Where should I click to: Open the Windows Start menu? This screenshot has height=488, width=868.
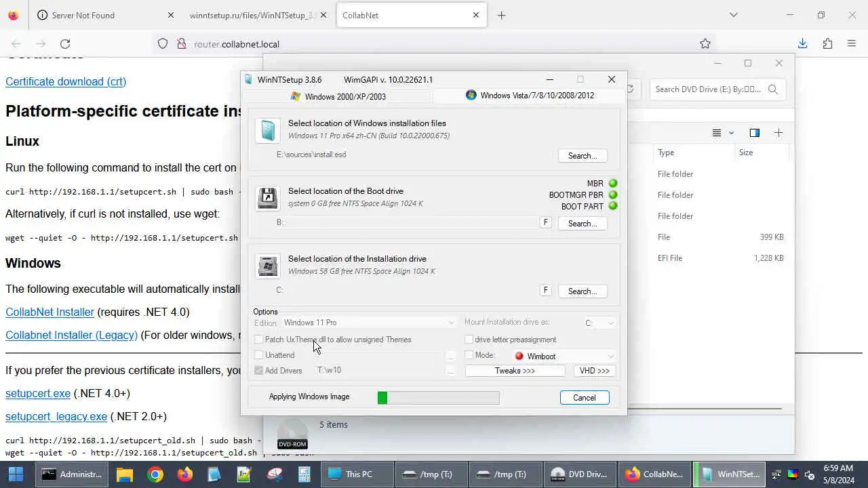tap(15, 474)
